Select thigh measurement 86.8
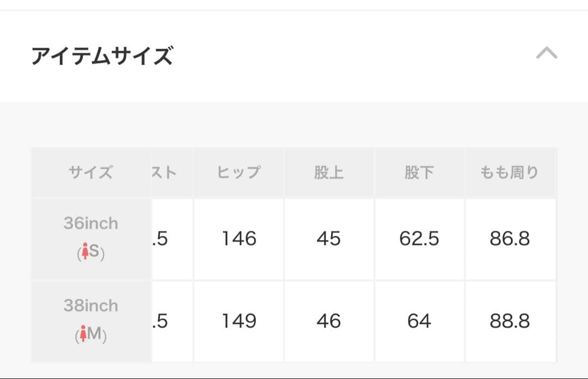The image size is (588, 379). click(509, 239)
